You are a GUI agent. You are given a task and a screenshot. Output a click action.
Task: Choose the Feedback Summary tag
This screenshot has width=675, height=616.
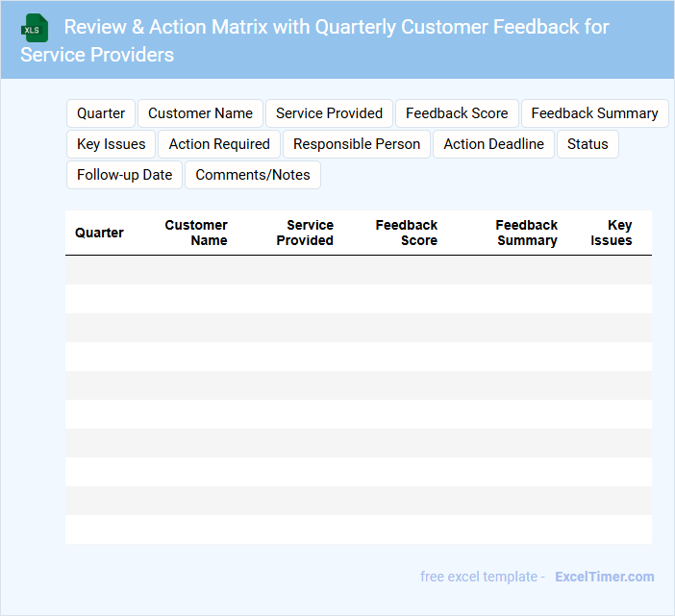[x=594, y=113]
